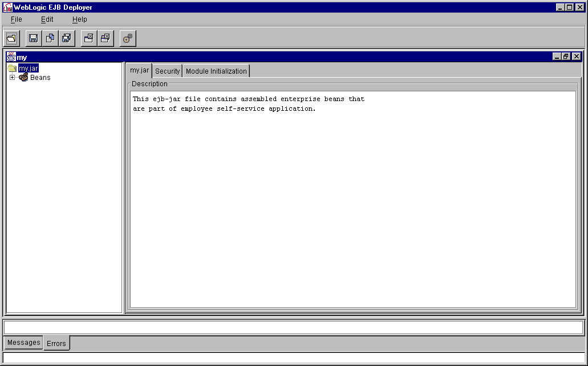Click the words 'employee self-service application' in the description

coord(248,109)
